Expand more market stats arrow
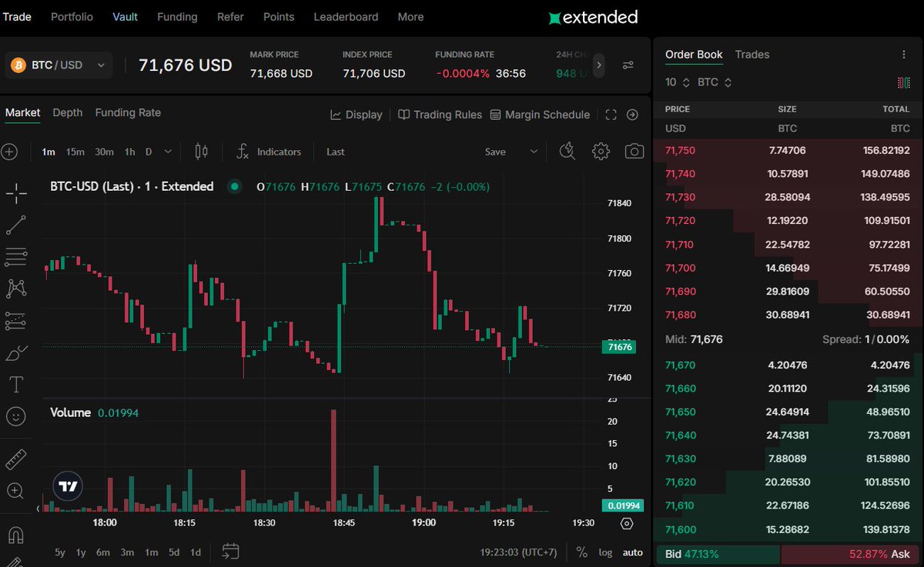The height and width of the screenshot is (567, 924). [x=599, y=65]
